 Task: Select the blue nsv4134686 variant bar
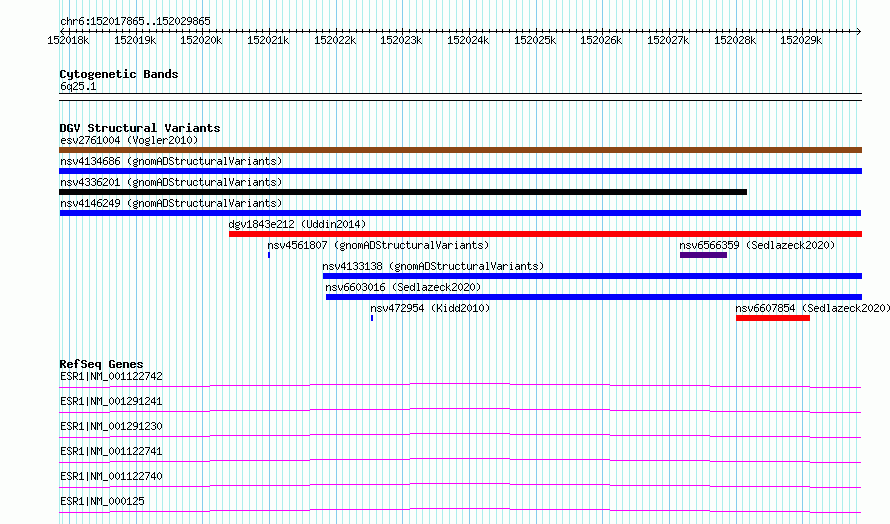460,171
